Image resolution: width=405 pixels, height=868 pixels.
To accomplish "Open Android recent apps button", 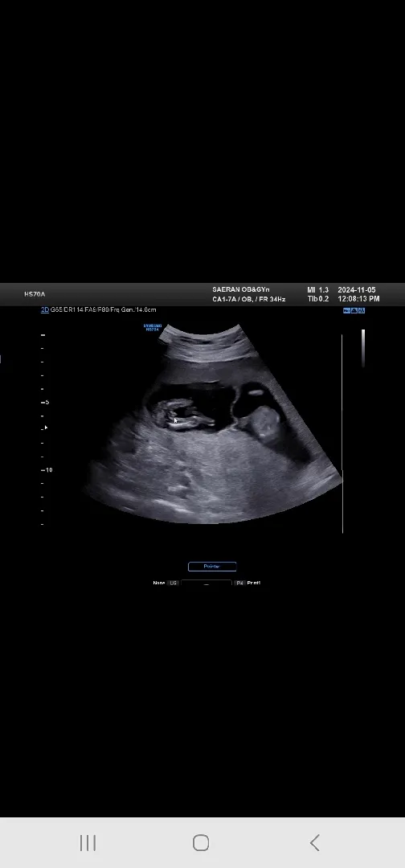I will coord(88,843).
